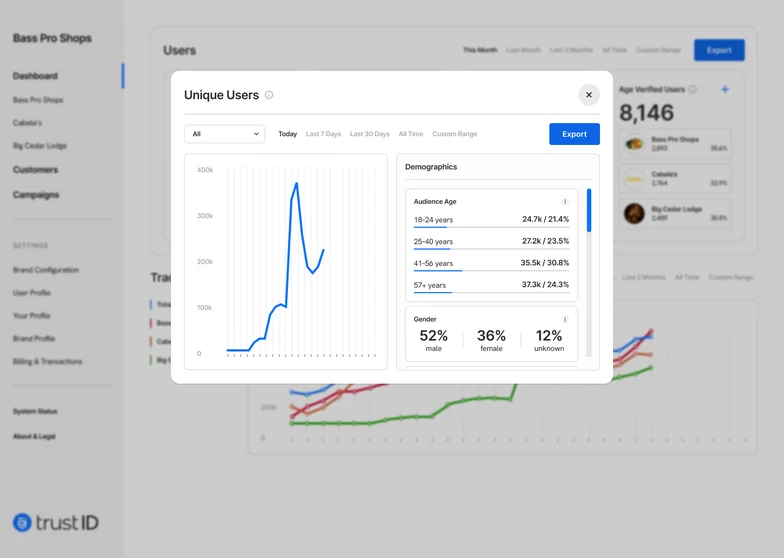Click info icon beside Age Verified Users
Viewport: 784px width, 558px height.
[692, 90]
